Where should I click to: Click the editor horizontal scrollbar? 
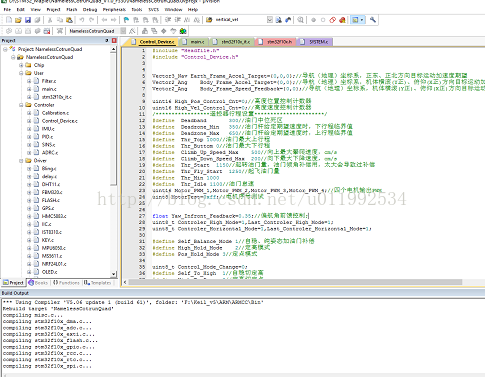295,282
